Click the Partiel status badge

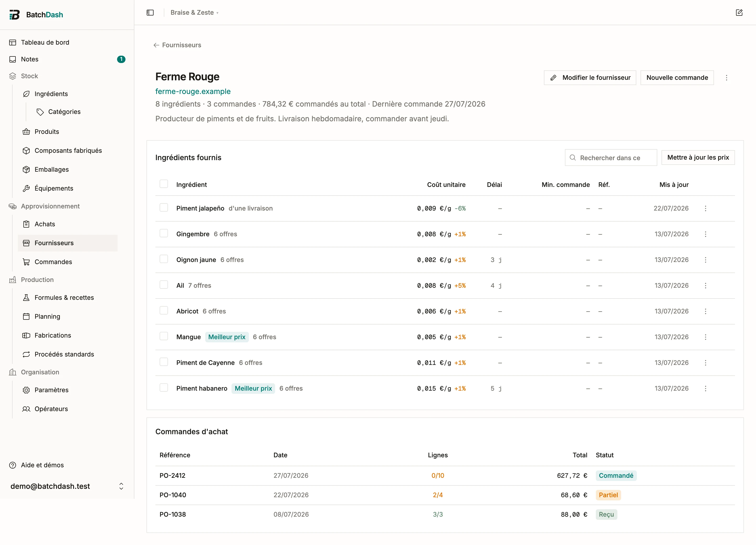click(608, 495)
